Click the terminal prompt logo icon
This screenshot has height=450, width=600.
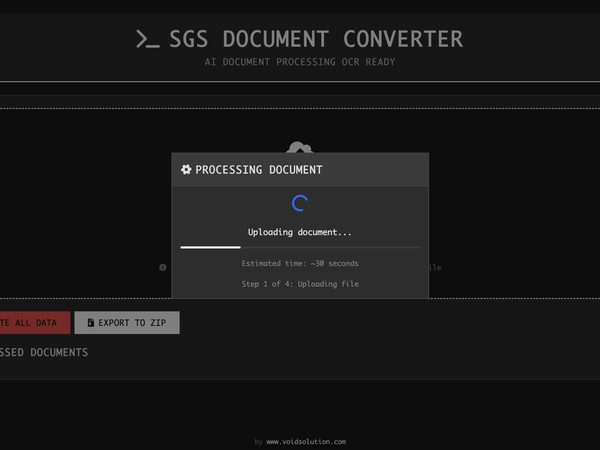pyautogui.click(x=148, y=39)
